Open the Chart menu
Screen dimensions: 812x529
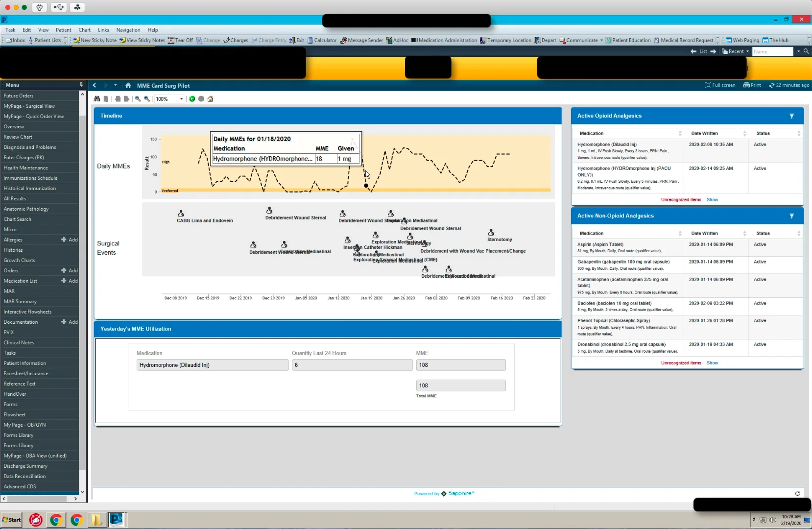pyautogui.click(x=85, y=30)
